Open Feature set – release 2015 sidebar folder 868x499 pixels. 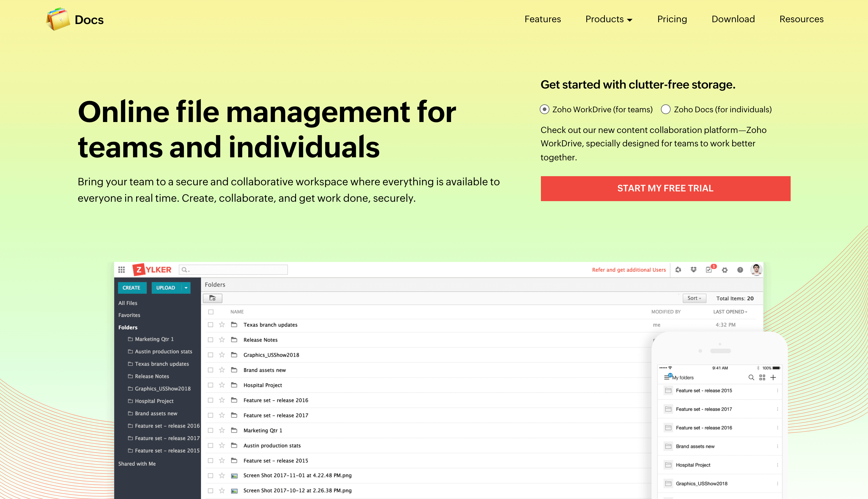(x=167, y=450)
